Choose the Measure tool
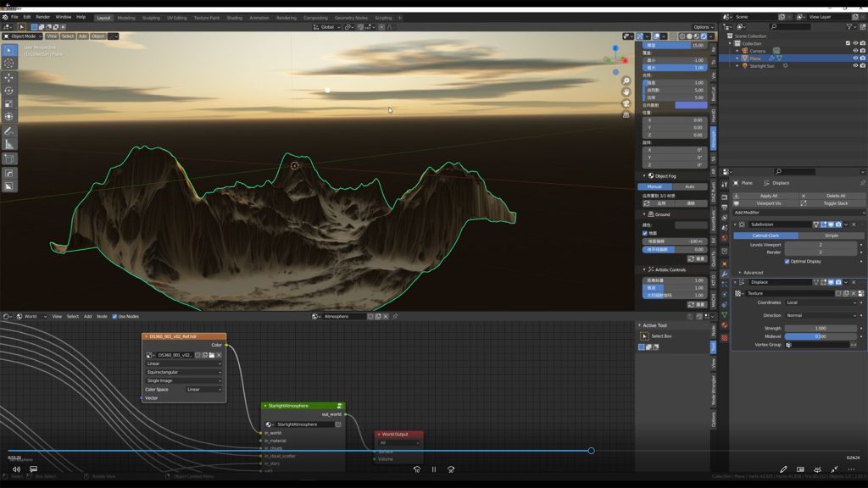 (x=9, y=145)
